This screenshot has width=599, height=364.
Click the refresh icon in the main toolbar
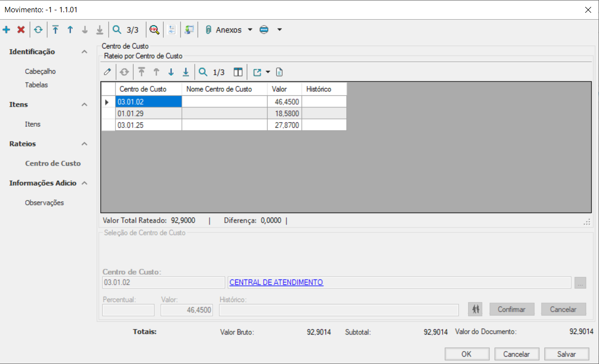click(38, 30)
